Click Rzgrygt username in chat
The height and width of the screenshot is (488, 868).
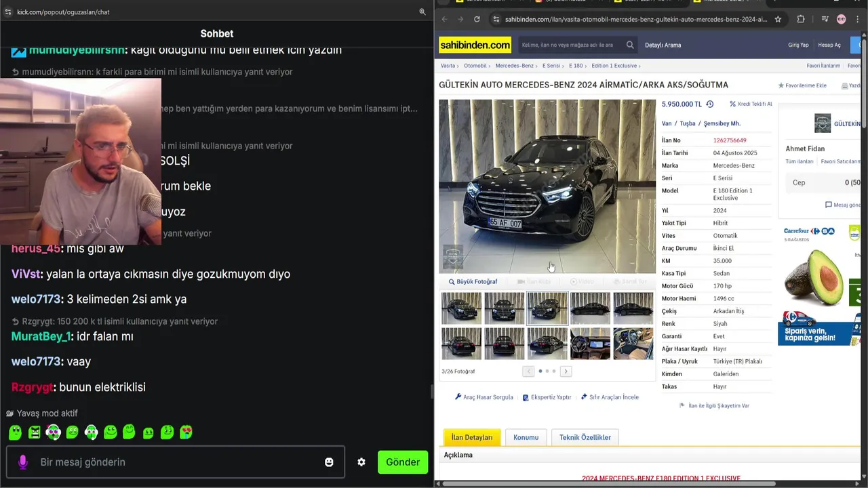[32, 388]
